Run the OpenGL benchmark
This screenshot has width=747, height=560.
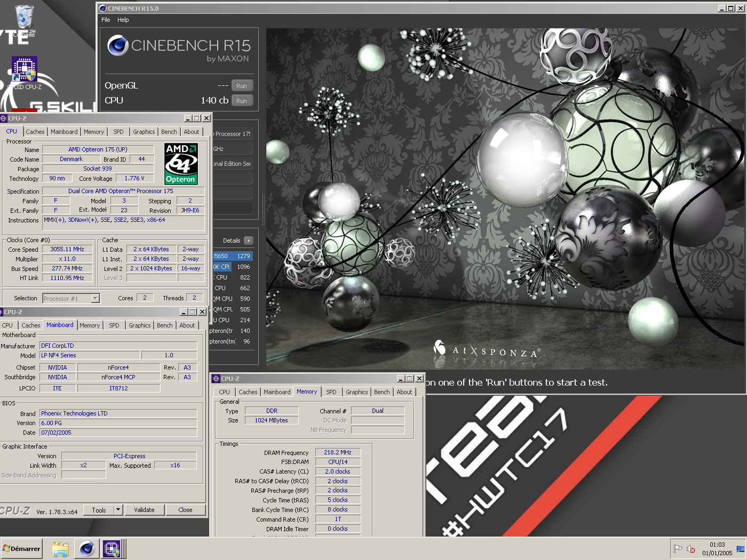pos(242,86)
